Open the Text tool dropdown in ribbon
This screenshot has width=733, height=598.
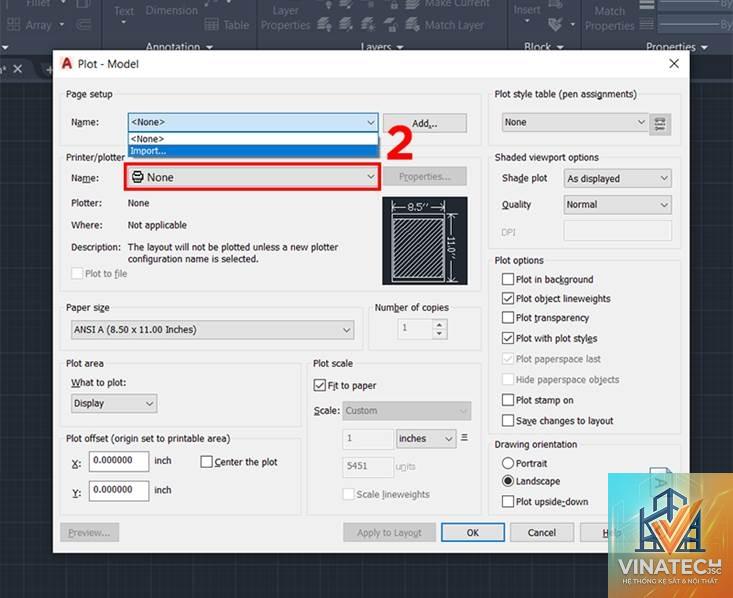point(123,22)
